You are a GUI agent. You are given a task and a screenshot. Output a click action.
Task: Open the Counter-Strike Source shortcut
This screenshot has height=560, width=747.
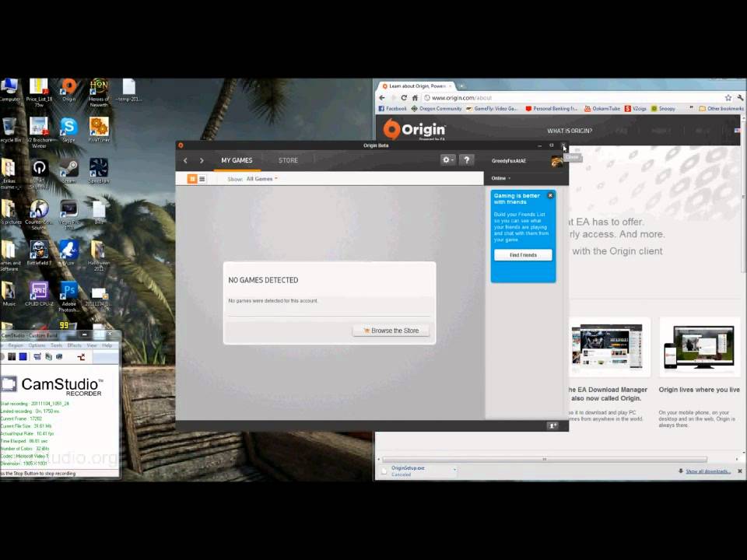39,215
